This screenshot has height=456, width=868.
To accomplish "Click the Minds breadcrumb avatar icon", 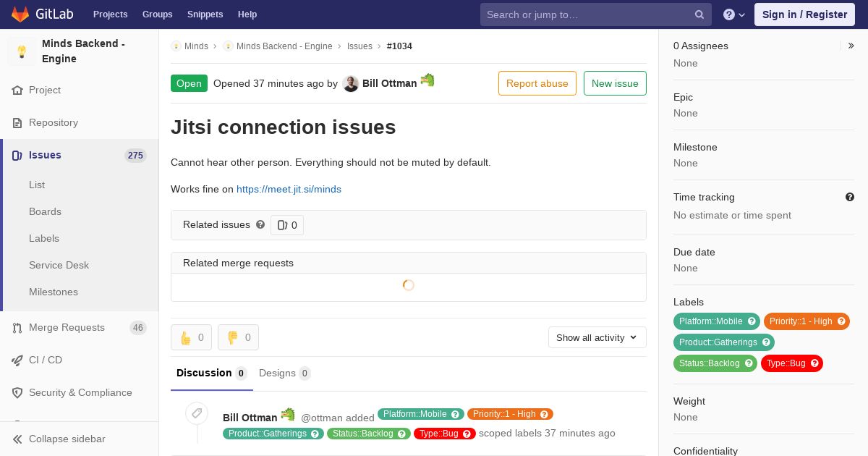I will coord(176,46).
